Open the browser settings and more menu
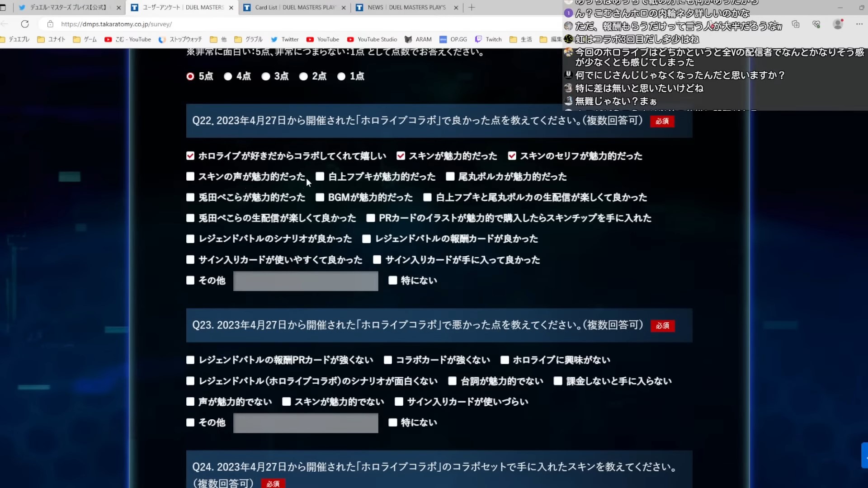 coord(859,24)
